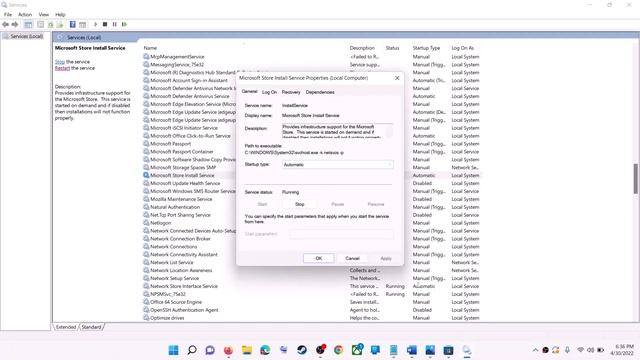Select the Microsoft Passport service row
The width and height of the screenshot is (640, 360).
[171, 144]
